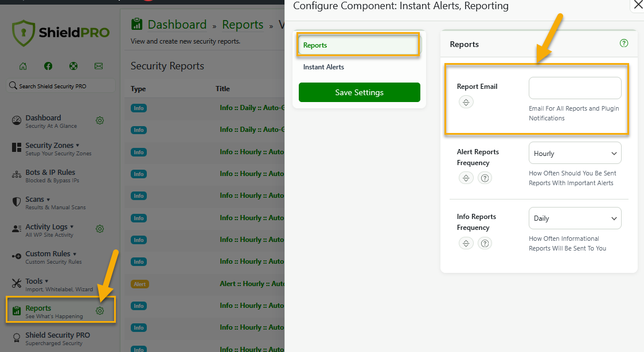
Task: Click the Tools wrench icon
Action: click(x=17, y=283)
